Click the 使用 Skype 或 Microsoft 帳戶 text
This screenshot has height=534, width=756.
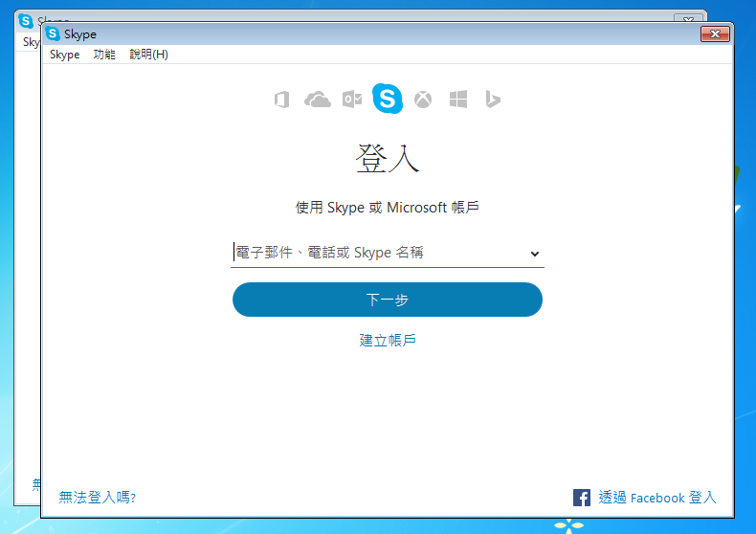click(x=388, y=208)
